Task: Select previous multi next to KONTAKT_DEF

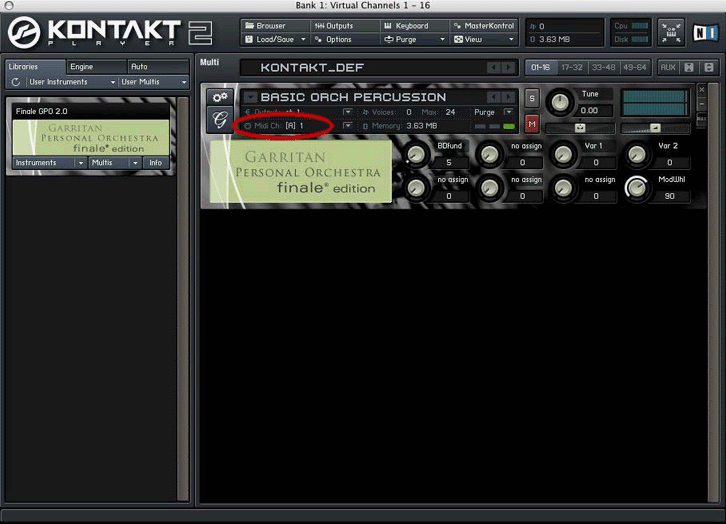Action: pyautogui.click(x=494, y=68)
